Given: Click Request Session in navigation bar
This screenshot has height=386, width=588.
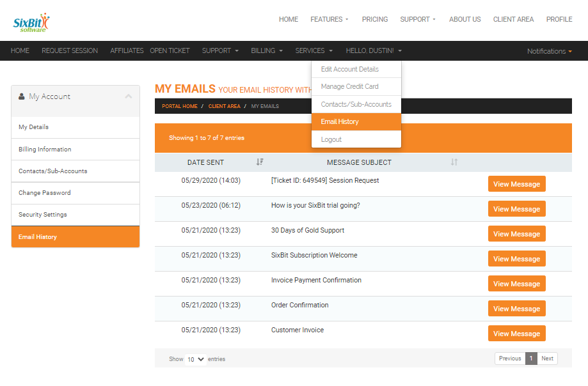Looking at the screenshot, I should [70, 50].
